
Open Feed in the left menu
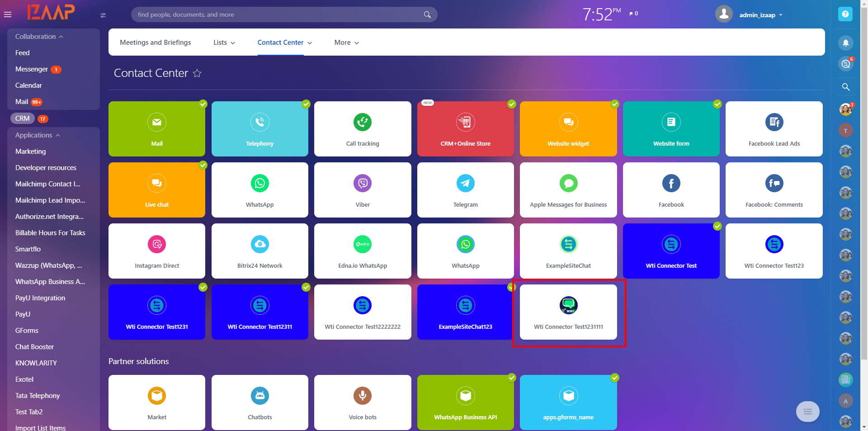23,53
